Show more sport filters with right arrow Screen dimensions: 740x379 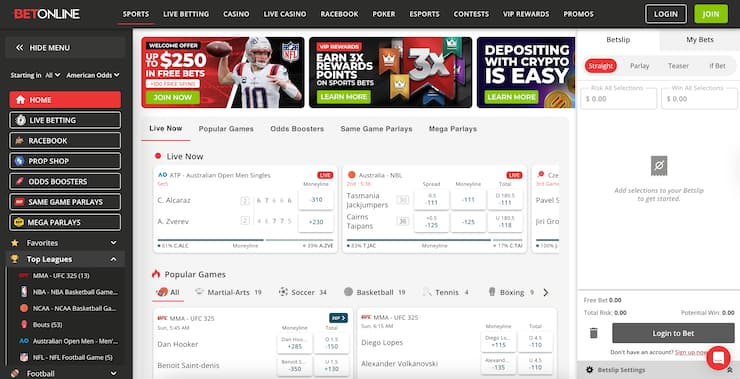(546, 292)
